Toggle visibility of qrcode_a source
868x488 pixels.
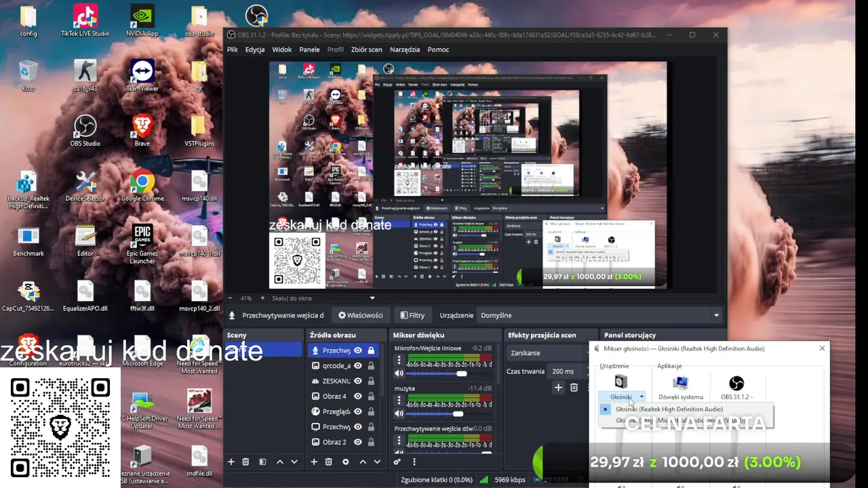(x=357, y=365)
